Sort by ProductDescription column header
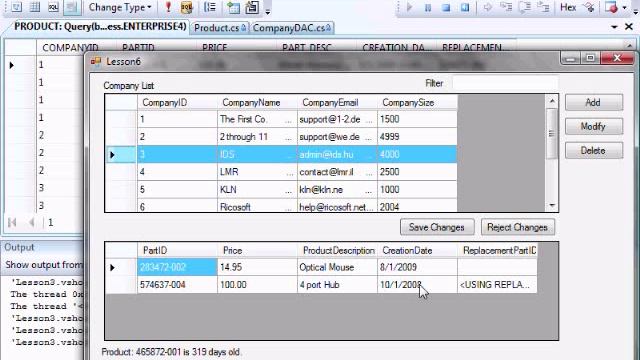Screen dimensions: 640x360 click(x=337, y=251)
